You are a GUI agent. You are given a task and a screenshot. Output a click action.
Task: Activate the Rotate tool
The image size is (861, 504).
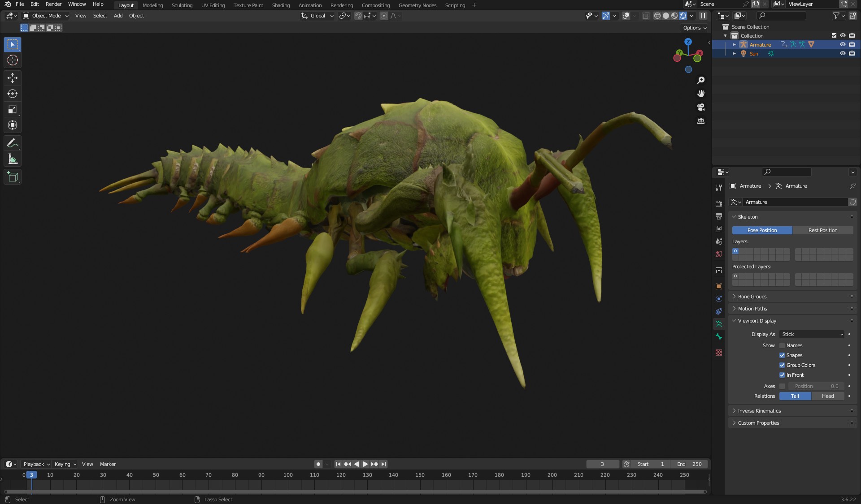coord(13,94)
